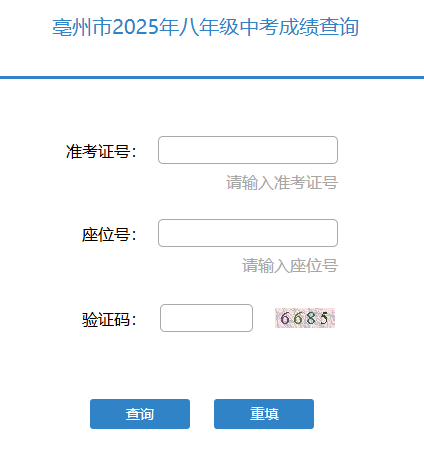Click 成绩查询 at the heading end
Image resolution: width=424 pixels, height=457 pixels.
319,27
